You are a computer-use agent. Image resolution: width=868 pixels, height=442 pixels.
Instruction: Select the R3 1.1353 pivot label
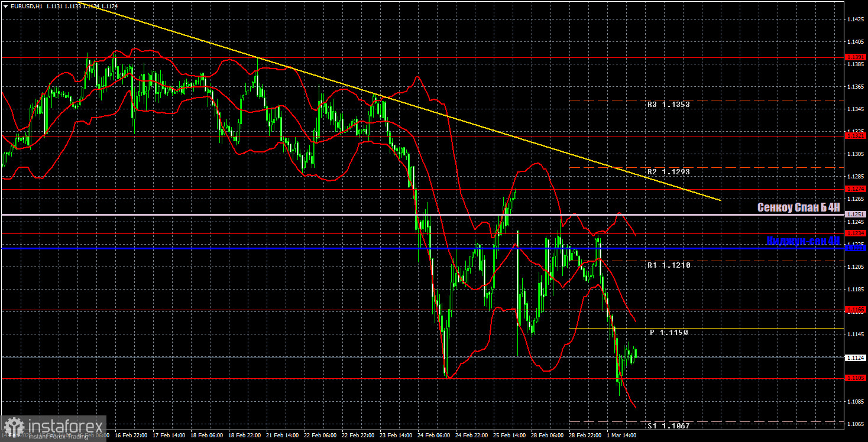(668, 105)
